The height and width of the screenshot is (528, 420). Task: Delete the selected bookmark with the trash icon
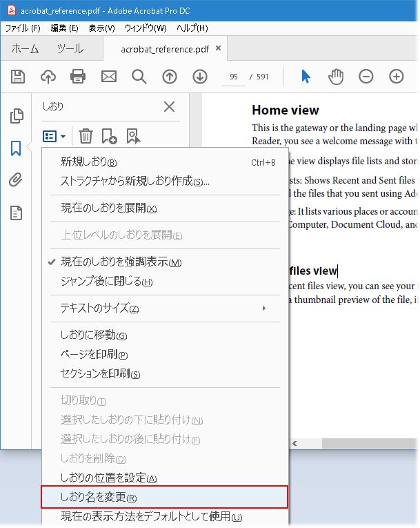pos(86,136)
